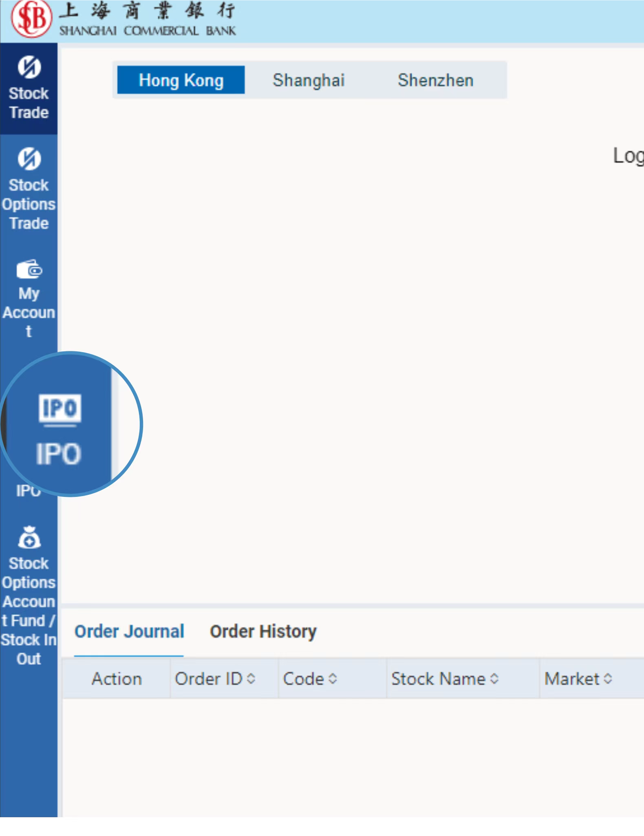
Task: Open My Account using the wallet icon
Action: pyautogui.click(x=29, y=269)
